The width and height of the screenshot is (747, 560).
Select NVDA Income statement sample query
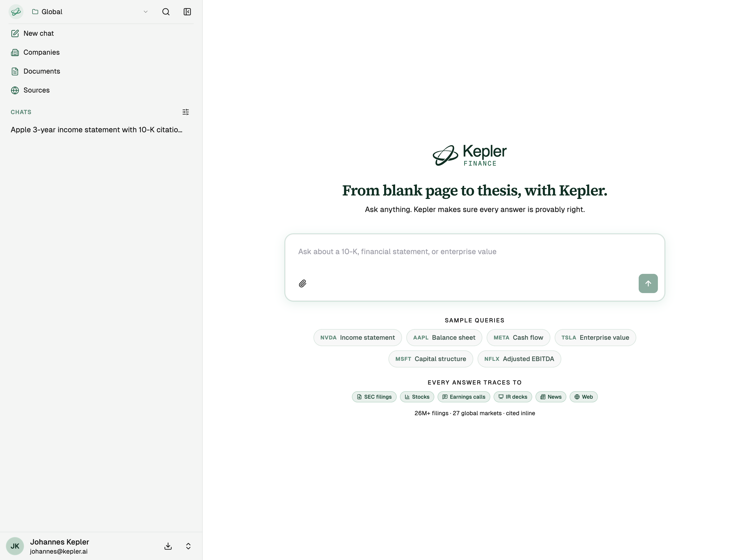[x=357, y=338]
